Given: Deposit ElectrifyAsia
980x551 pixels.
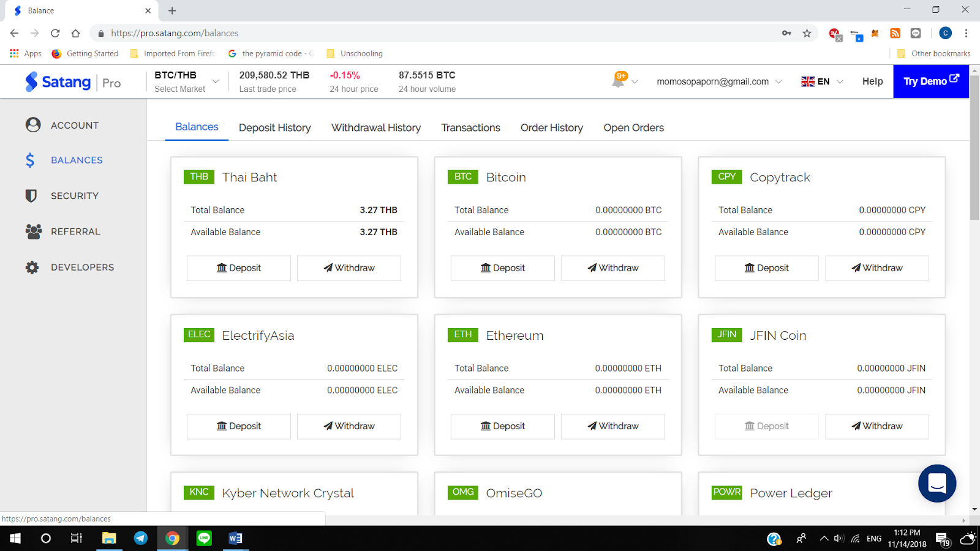Looking at the screenshot, I should pyautogui.click(x=239, y=426).
